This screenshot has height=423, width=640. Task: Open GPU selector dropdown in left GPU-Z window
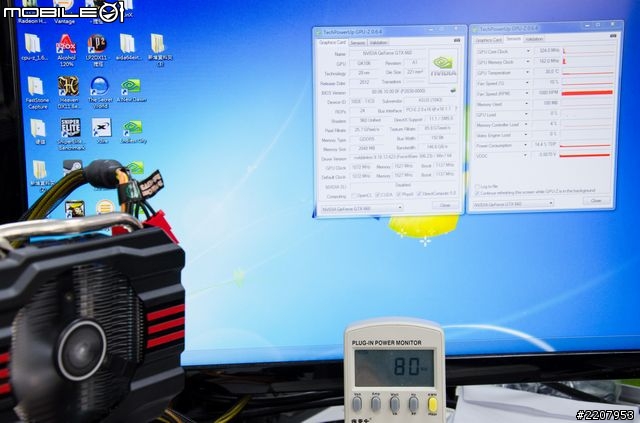pyautogui.click(x=400, y=208)
